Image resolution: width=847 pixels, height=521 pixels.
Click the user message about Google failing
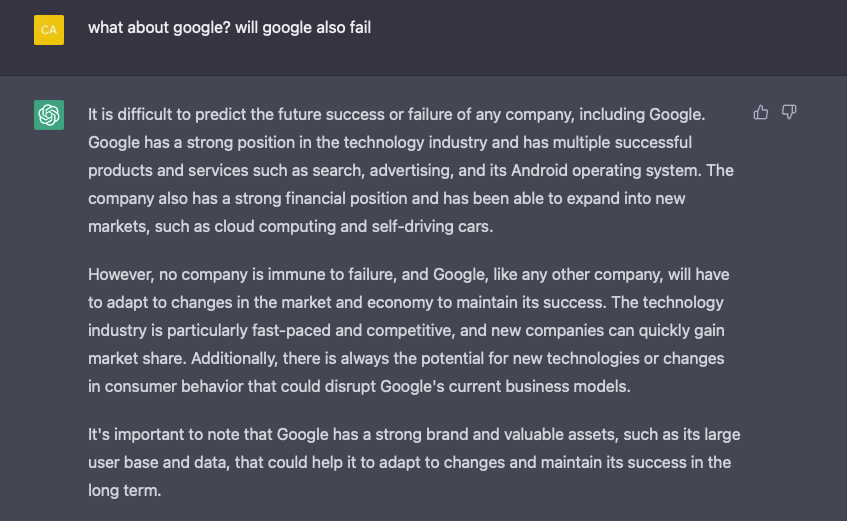tap(229, 28)
